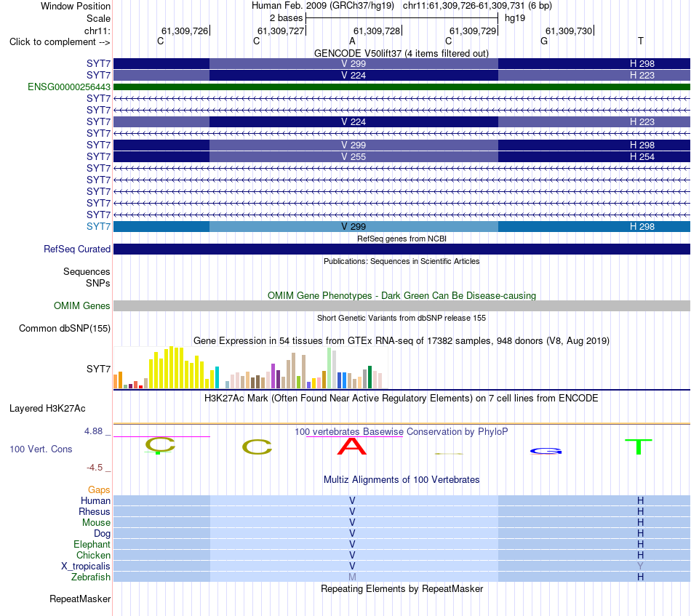Click the 'V' residue in the Human row
This screenshot has height=616, width=691.
352,500
